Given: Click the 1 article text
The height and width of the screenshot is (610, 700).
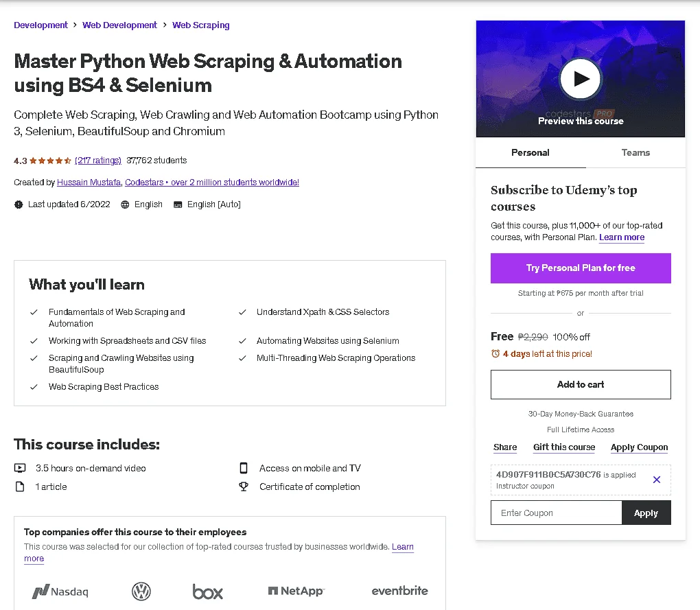Looking at the screenshot, I should (51, 487).
